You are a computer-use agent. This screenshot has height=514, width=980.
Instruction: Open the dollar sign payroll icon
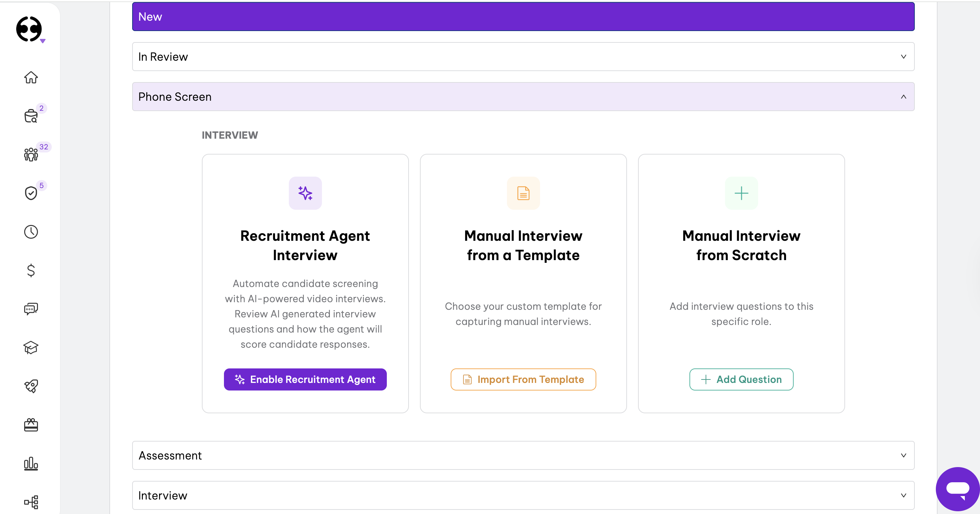coord(31,270)
